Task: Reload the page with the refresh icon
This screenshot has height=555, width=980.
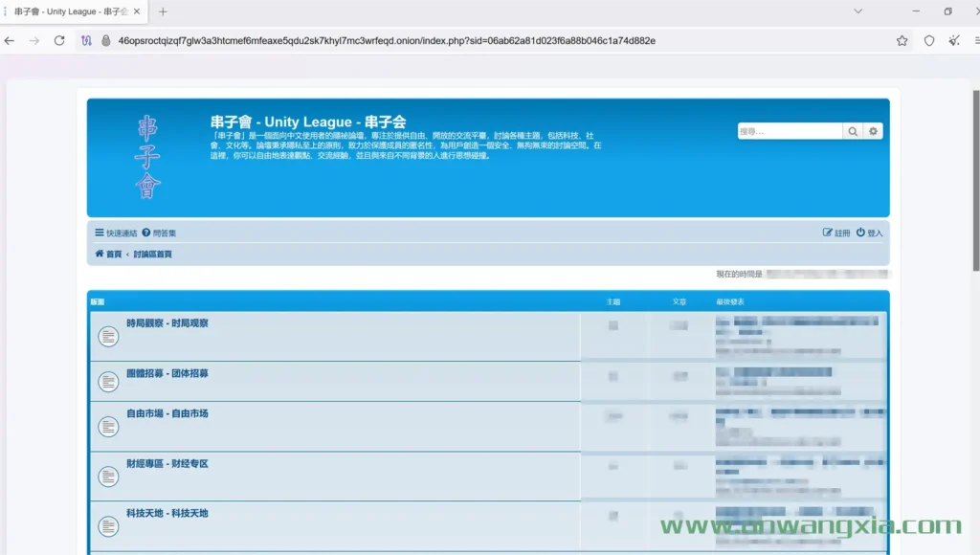Action: (x=59, y=40)
